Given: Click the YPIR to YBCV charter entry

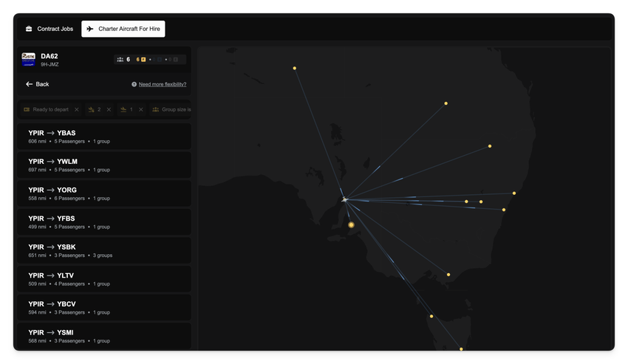Looking at the screenshot, I should [104, 307].
